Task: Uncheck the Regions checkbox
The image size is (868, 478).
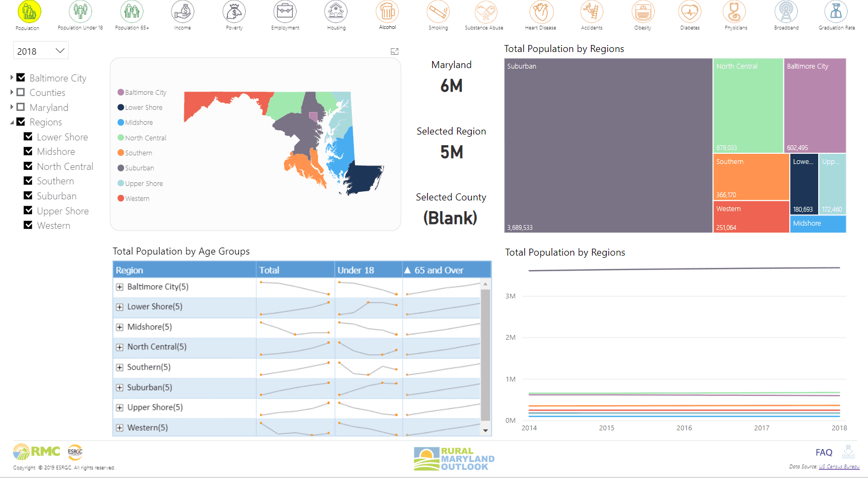Action: [21, 122]
